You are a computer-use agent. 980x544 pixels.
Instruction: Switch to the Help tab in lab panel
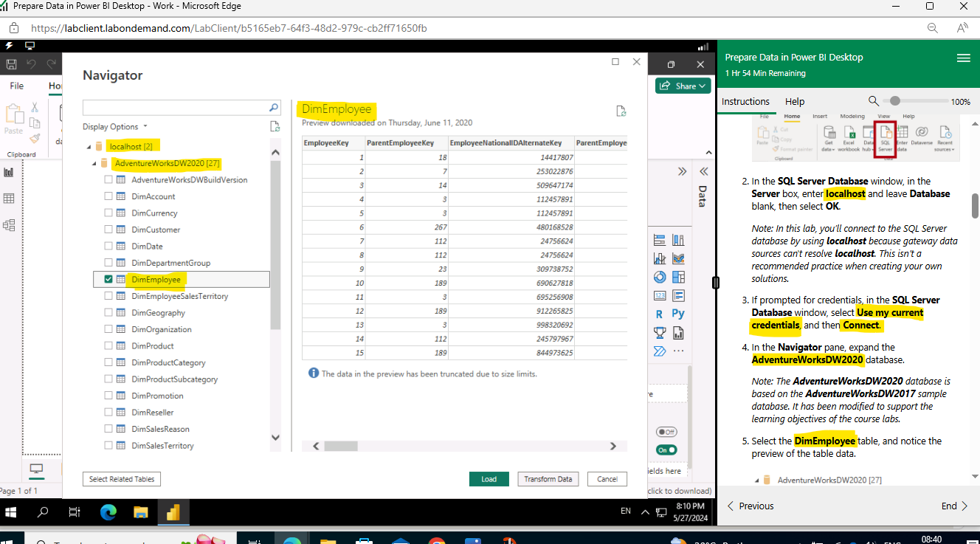pyautogui.click(x=795, y=101)
